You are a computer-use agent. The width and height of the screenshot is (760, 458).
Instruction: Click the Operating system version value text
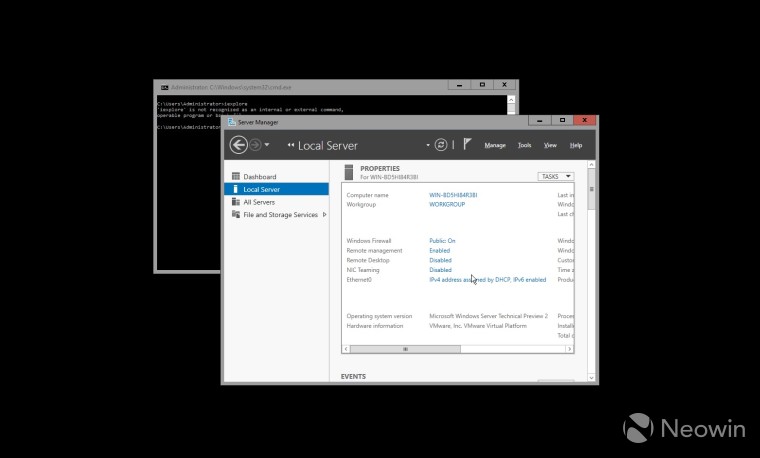[489, 316]
